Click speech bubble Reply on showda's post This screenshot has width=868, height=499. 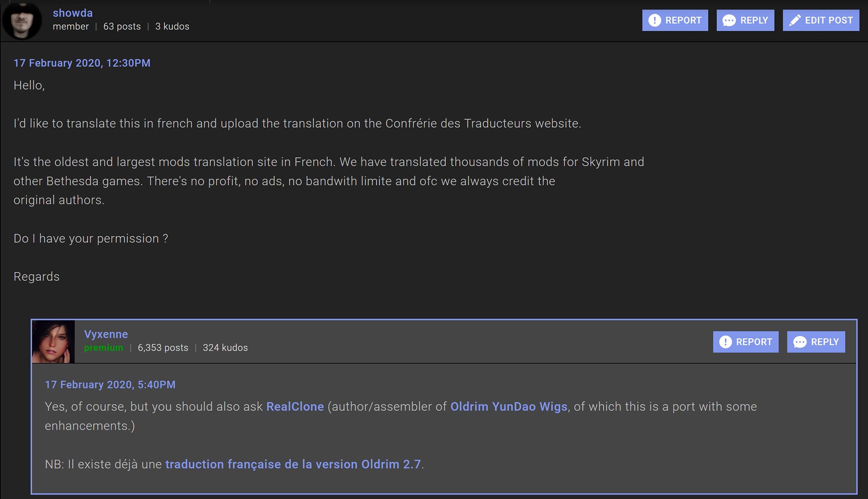pyautogui.click(x=745, y=20)
